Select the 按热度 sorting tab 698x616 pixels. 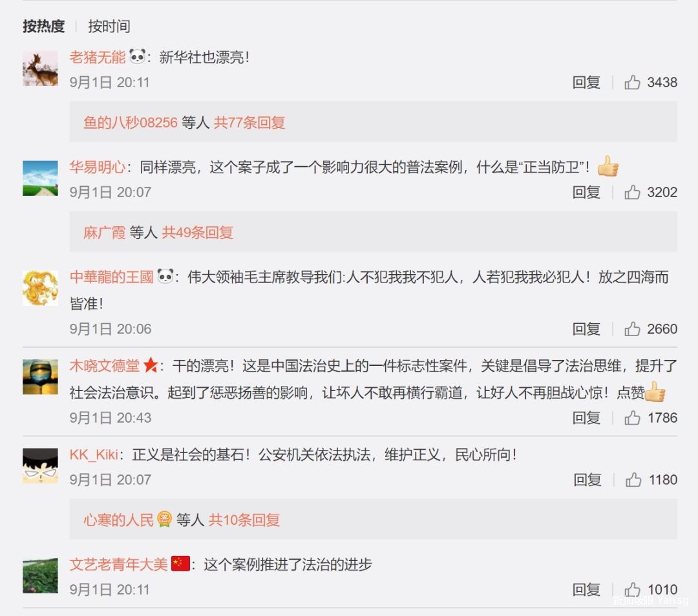pos(44,27)
